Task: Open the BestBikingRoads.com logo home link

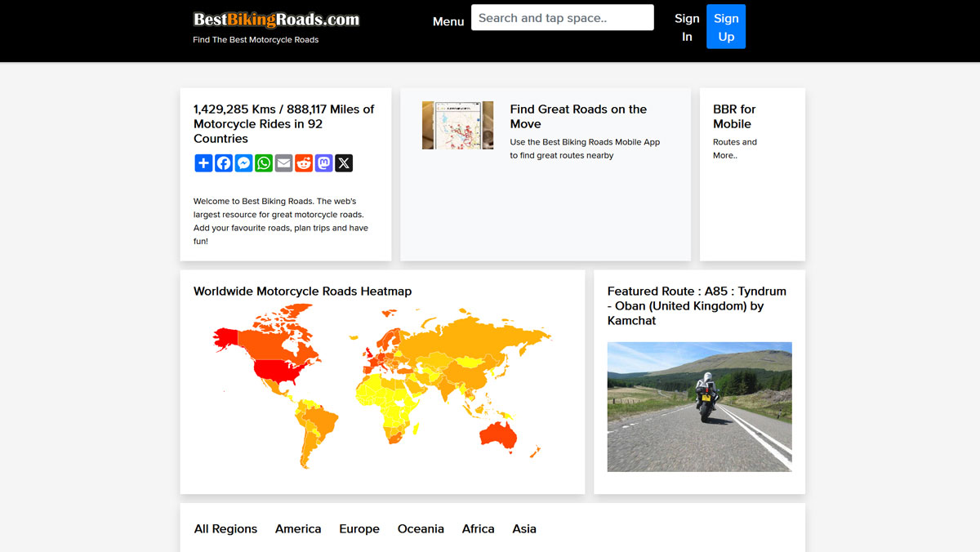Action: pyautogui.click(x=276, y=19)
